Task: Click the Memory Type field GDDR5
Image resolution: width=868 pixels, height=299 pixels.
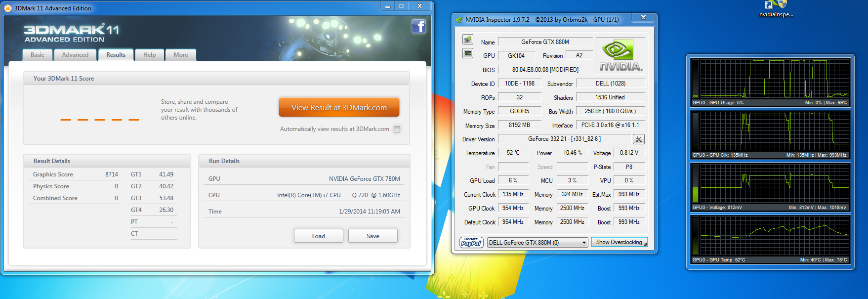Action: click(x=519, y=111)
